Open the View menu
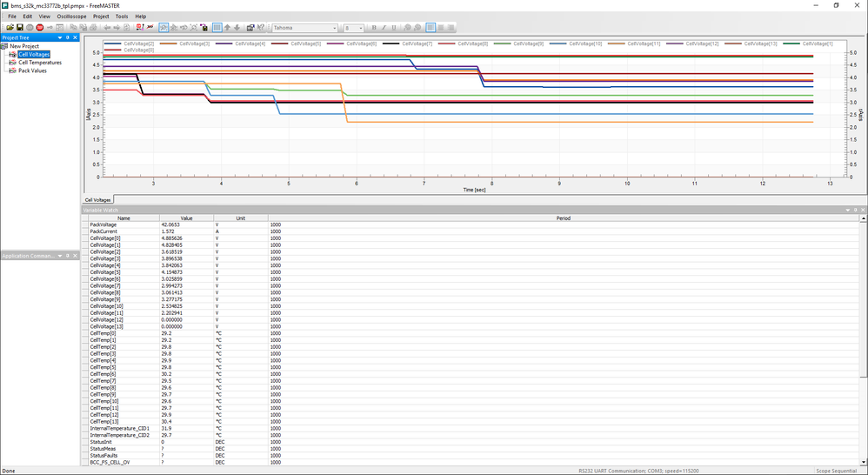868x475 pixels. click(x=44, y=17)
